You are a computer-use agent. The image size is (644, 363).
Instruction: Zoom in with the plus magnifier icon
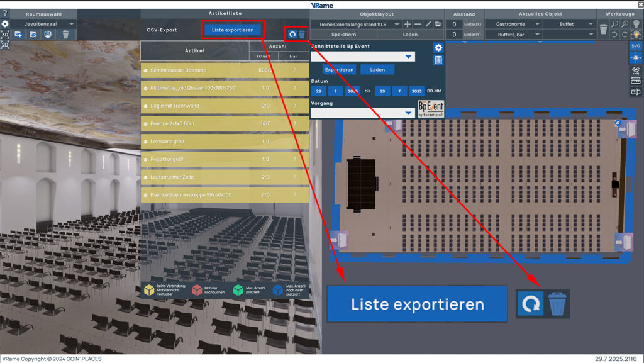(625, 25)
